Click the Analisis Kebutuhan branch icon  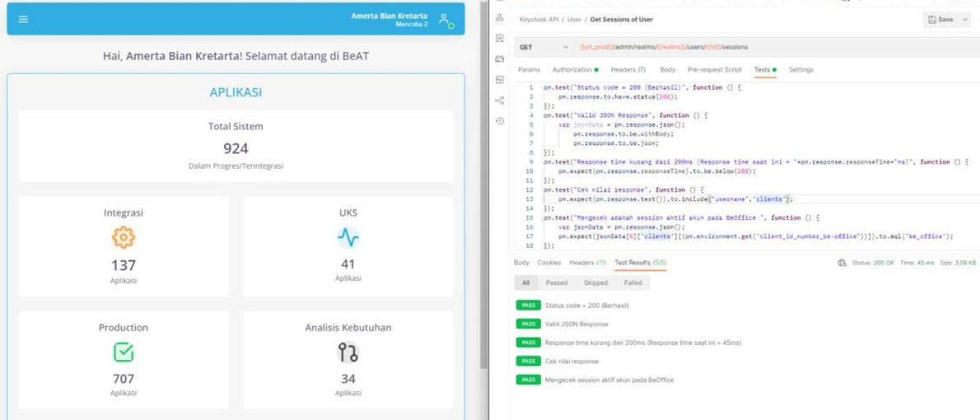348,352
